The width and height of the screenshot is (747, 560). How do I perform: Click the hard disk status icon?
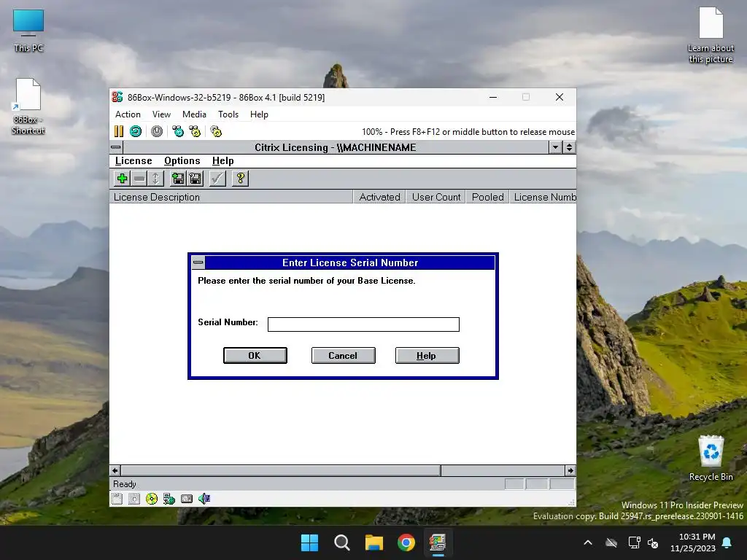tap(187, 499)
